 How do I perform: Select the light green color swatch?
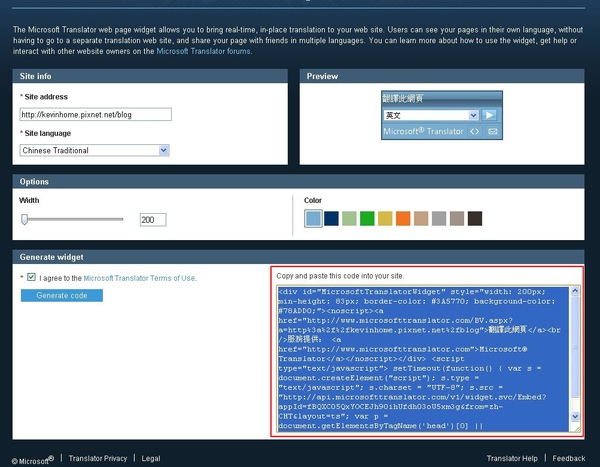click(x=349, y=219)
